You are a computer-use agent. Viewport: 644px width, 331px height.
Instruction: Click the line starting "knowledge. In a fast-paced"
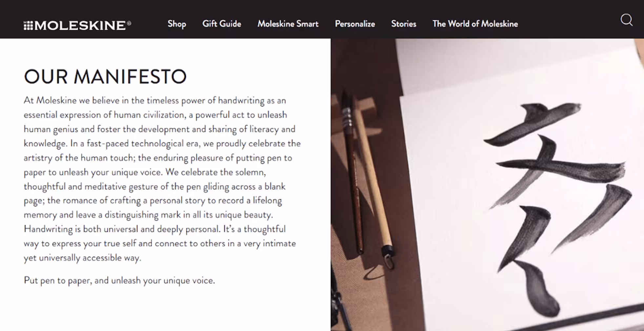162,144
